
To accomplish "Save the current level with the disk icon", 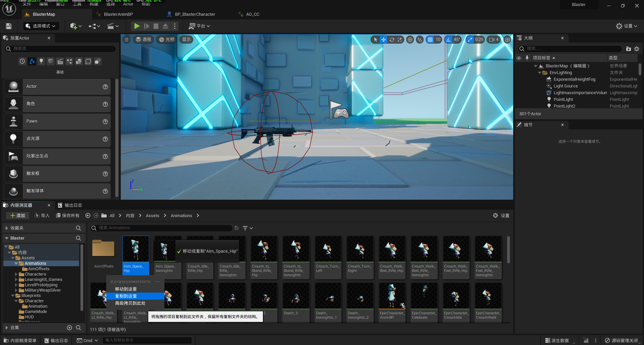I will pos(9,26).
